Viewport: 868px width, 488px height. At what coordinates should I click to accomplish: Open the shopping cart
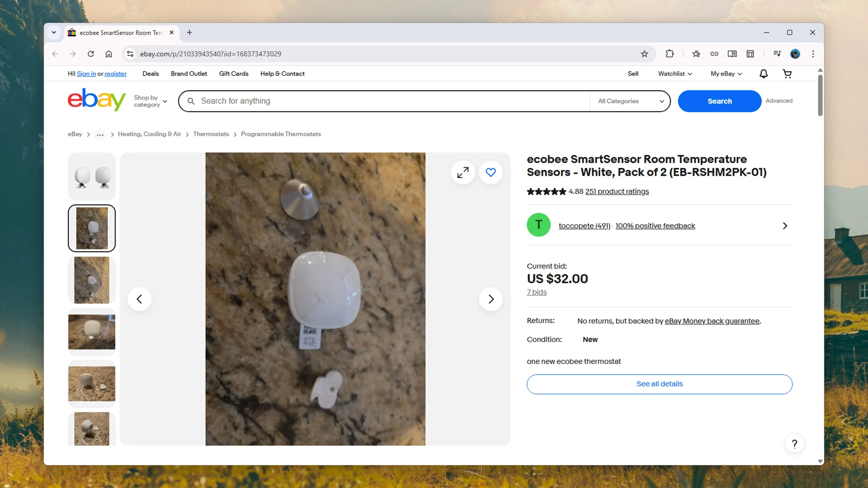pos(787,74)
